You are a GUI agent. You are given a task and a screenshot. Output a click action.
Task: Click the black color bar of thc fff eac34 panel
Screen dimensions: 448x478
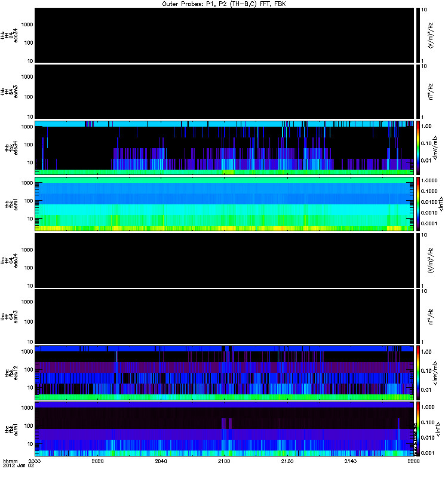[418, 261]
